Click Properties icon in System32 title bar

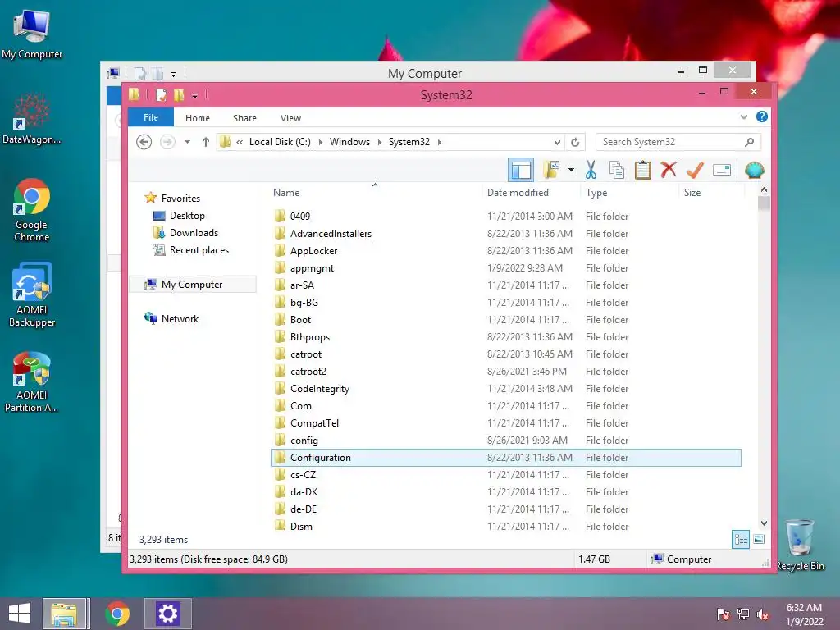click(161, 95)
